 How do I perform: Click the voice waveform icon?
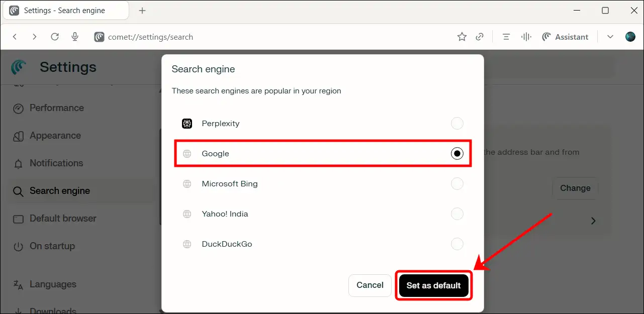coord(526,37)
